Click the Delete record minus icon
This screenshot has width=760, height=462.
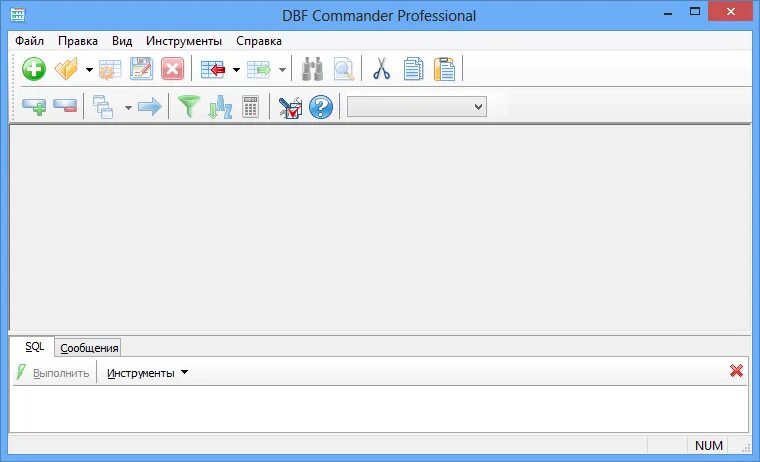[65, 105]
